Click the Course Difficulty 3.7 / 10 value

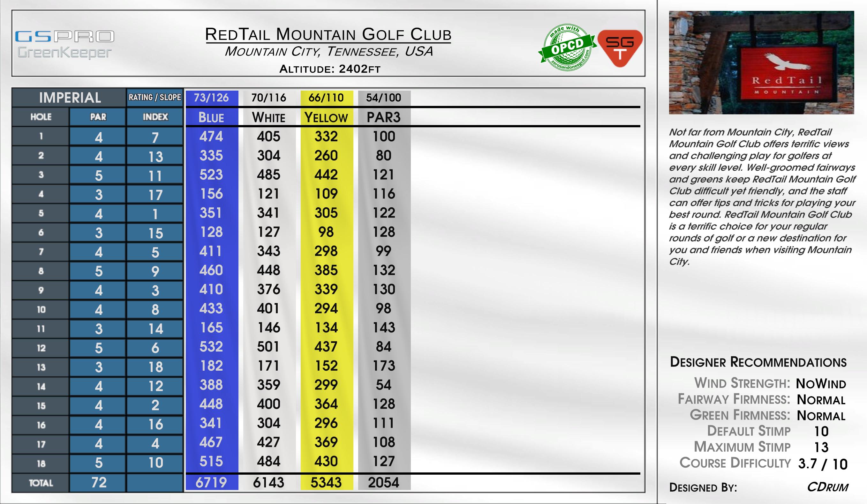tap(823, 464)
